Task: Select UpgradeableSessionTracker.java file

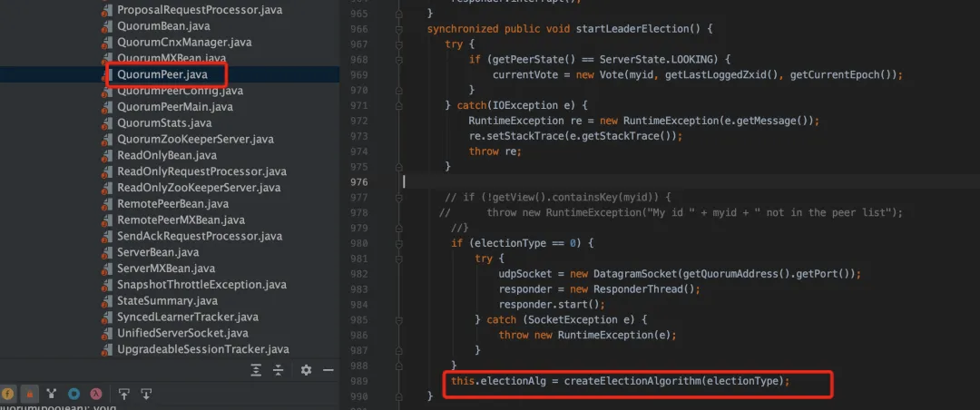Action: [202, 349]
